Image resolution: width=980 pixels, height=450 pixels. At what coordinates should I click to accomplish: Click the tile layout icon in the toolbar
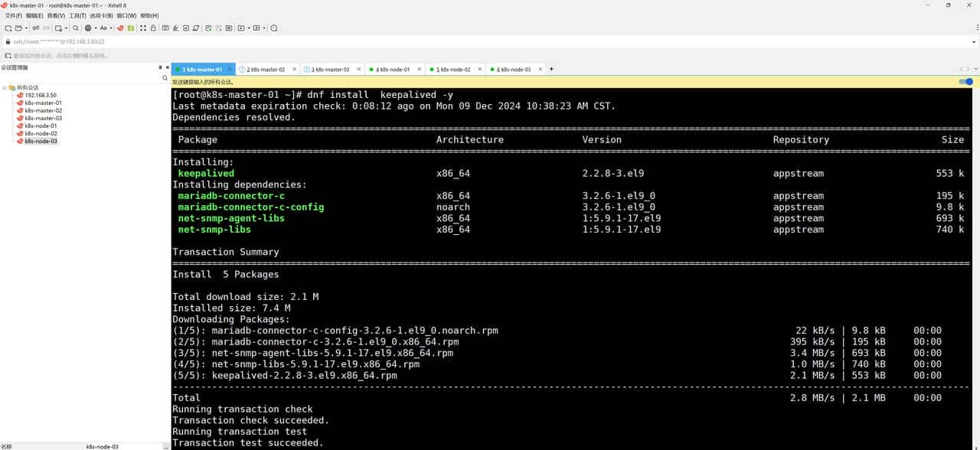[x=256, y=28]
